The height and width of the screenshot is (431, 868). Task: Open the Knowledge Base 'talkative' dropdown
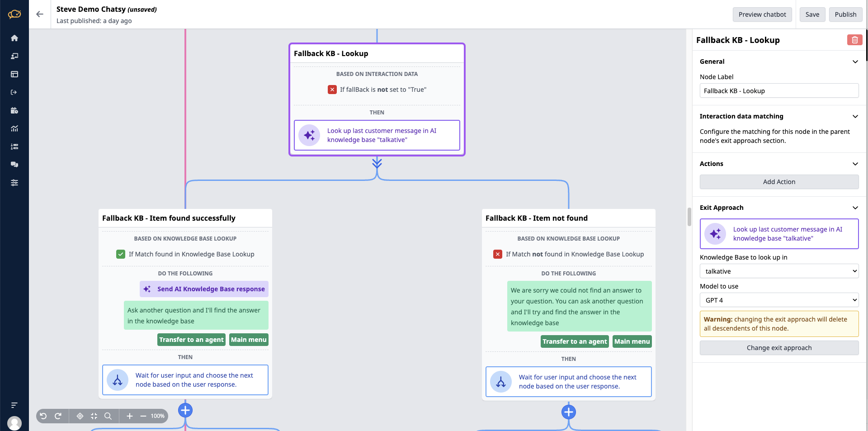[779, 271]
